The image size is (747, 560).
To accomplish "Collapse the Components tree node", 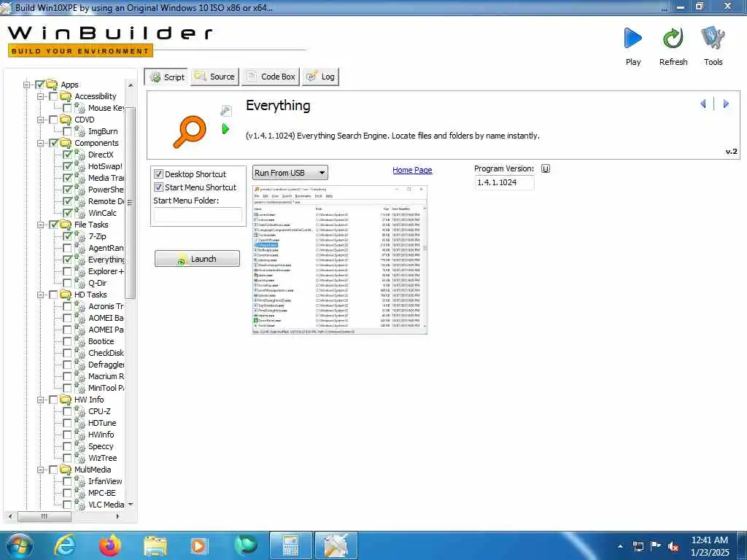I will (x=41, y=143).
